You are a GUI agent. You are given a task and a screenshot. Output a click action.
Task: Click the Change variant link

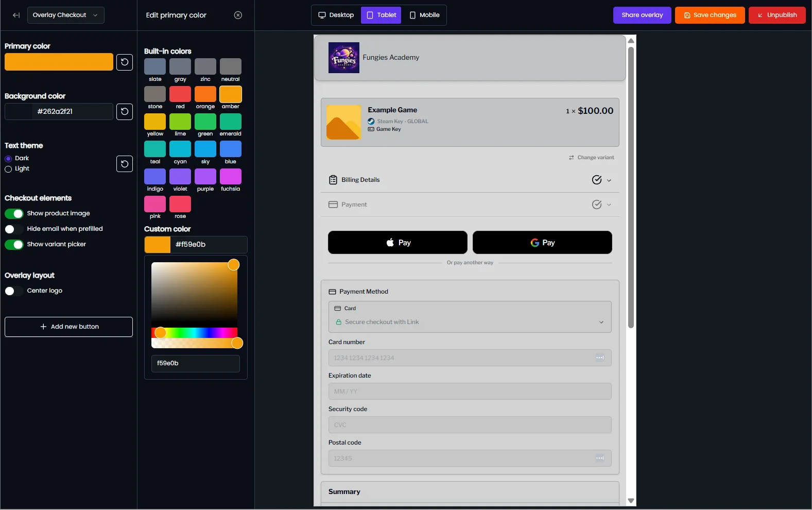coord(591,158)
